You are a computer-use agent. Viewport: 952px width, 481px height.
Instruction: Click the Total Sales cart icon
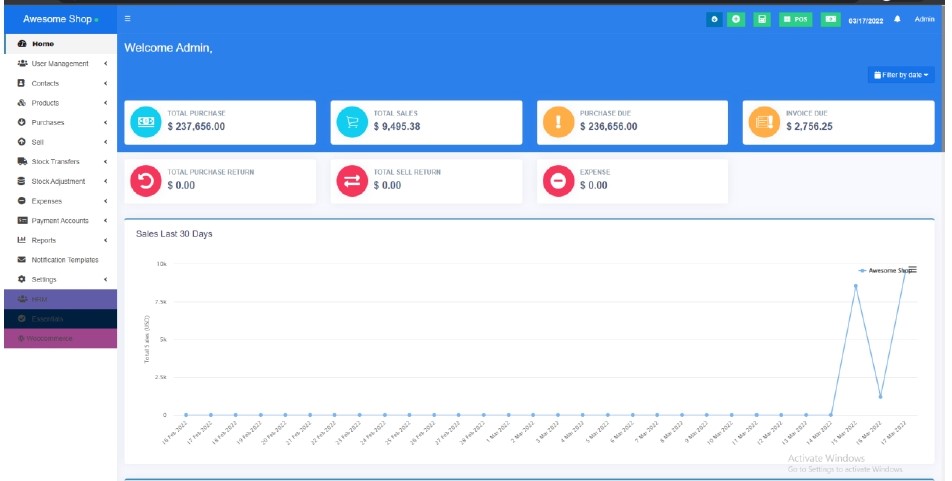tap(352, 122)
